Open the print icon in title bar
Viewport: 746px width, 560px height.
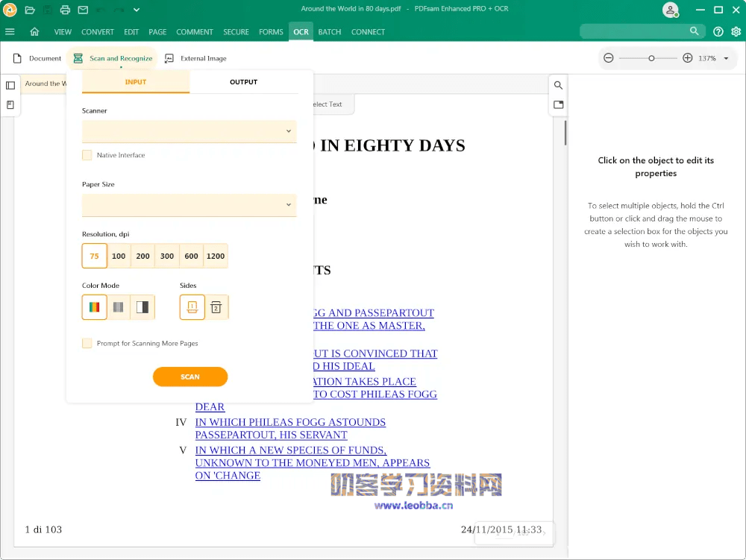tap(65, 10)
